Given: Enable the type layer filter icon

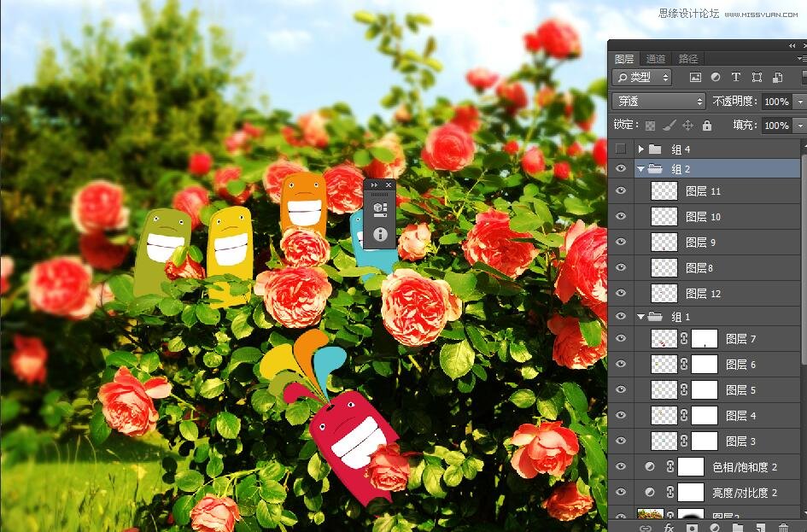Looking at the screenshot, I should click(736, 77).
